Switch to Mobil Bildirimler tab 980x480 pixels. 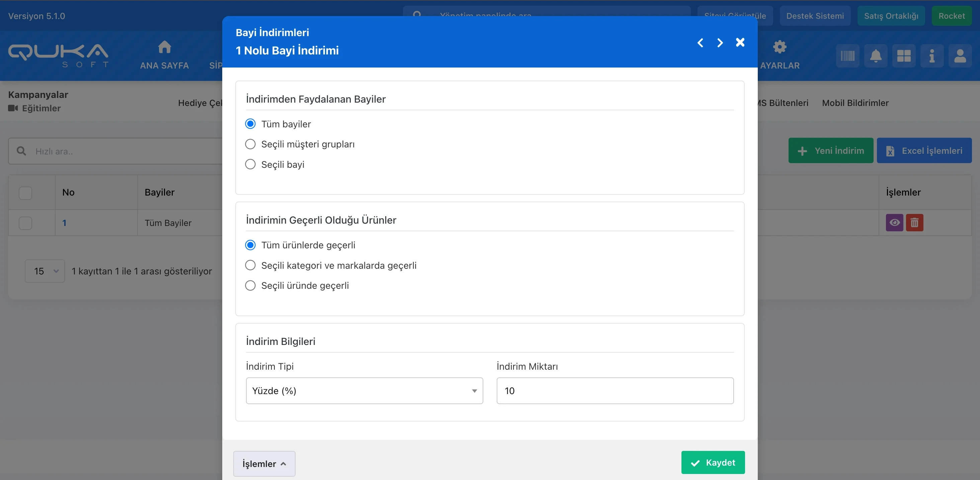pyautogui.click(x=855, y=103)
